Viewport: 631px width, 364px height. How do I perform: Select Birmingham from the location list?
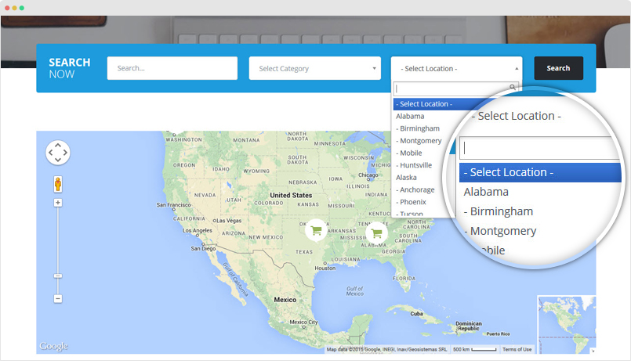tap(418, 128)
